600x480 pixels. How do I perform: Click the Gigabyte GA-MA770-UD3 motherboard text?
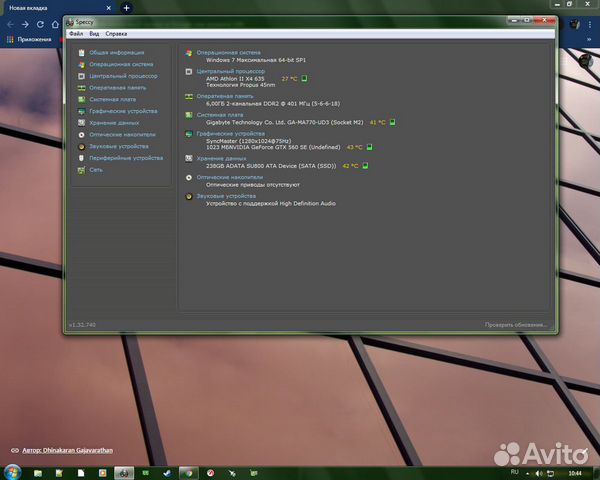(284, 122)
